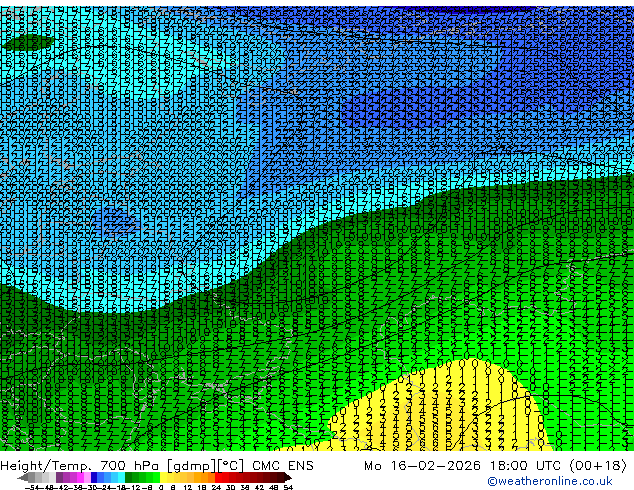Select the dark blue legend swatch at -30
This screenshot has height=490, width=634.
(94, 477)
